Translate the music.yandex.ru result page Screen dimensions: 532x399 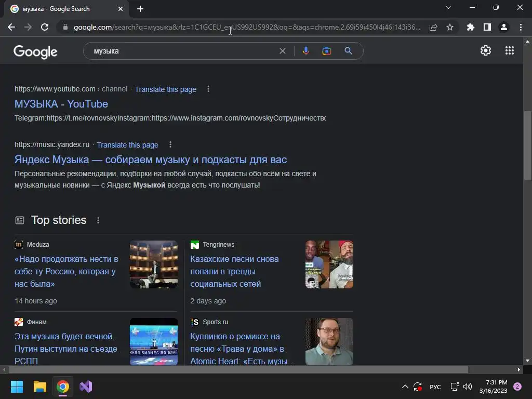[x=128, y=145]
